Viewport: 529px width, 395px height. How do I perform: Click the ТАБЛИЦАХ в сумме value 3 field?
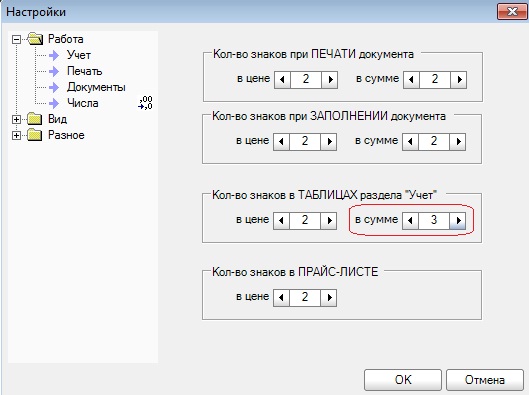(434, 221)
